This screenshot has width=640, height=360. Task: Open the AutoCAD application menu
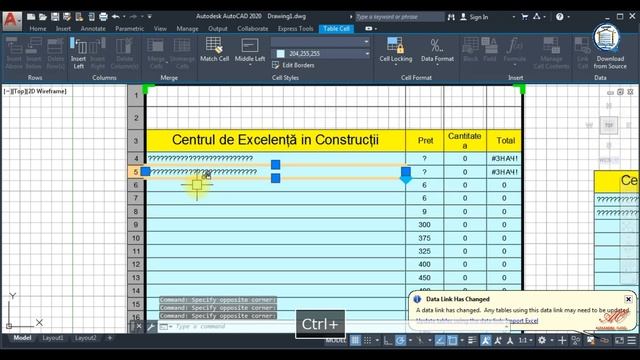click(11, 21)
